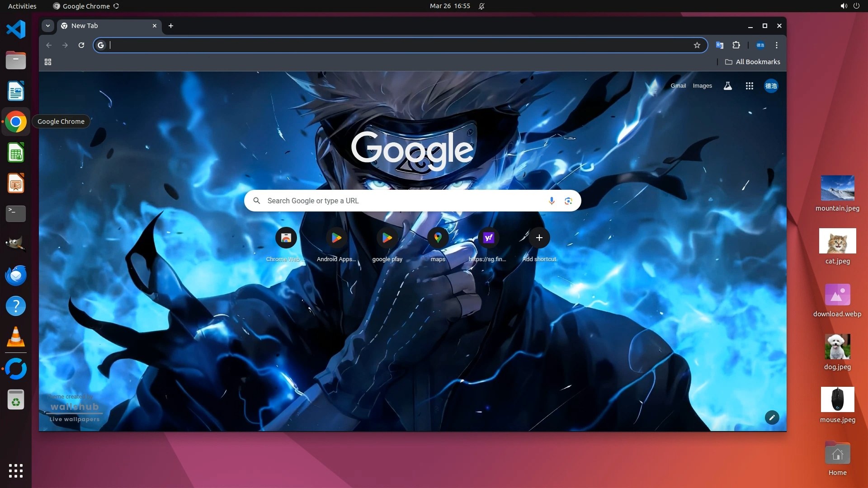Click the Add shortcut button

pyautogui.click(x=539, y=238)
